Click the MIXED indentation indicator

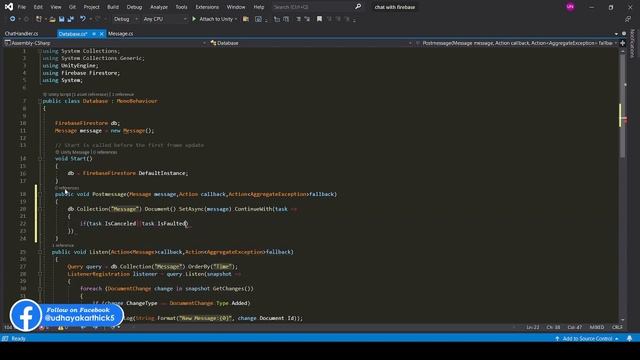[597, 327]
